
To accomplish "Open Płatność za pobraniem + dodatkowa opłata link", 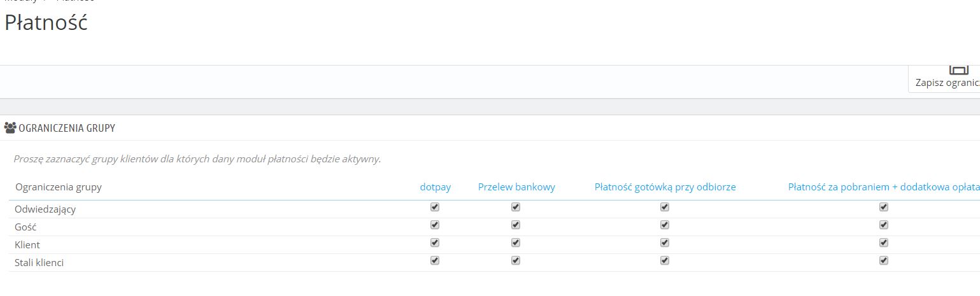I will click(x=883, y=187).
